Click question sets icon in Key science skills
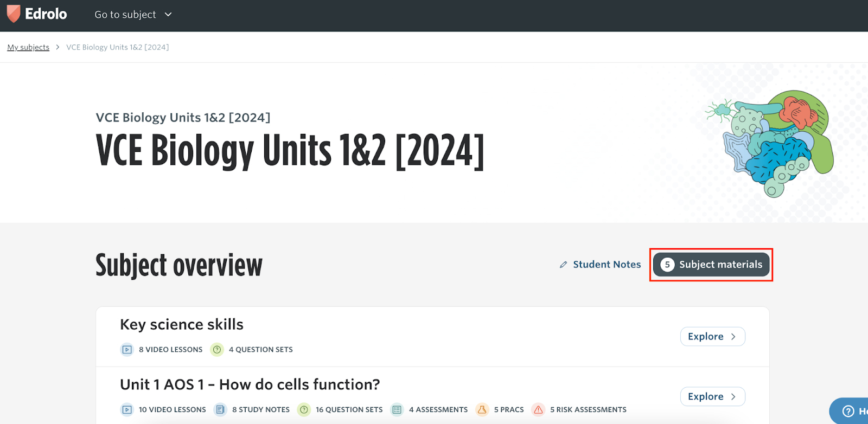Screen dimensions: 868x424 tap(217, 350)
